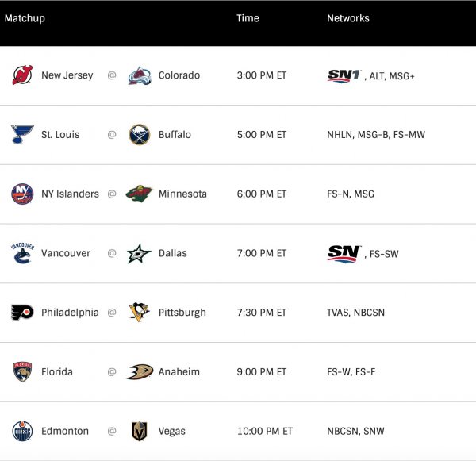Click the Edmonton Oilers logo
Viewport: 476px width, 461px height.
22,431
